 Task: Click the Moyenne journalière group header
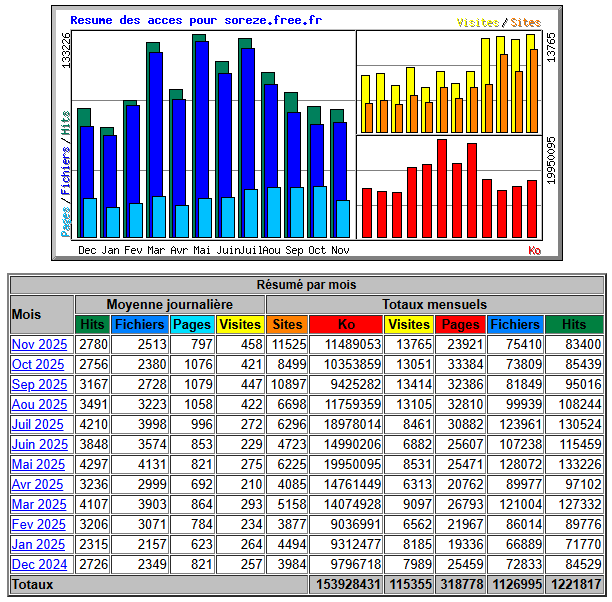coord(169,304)
